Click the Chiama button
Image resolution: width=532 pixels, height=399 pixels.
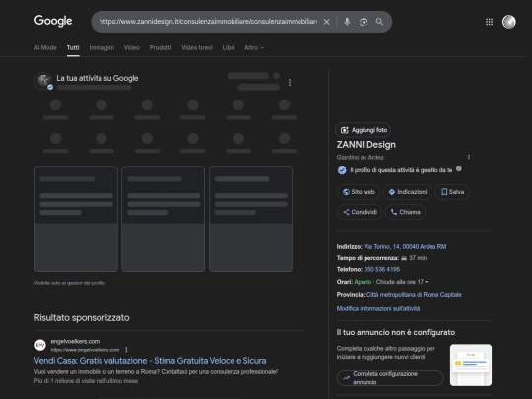[x=405, y=212]
